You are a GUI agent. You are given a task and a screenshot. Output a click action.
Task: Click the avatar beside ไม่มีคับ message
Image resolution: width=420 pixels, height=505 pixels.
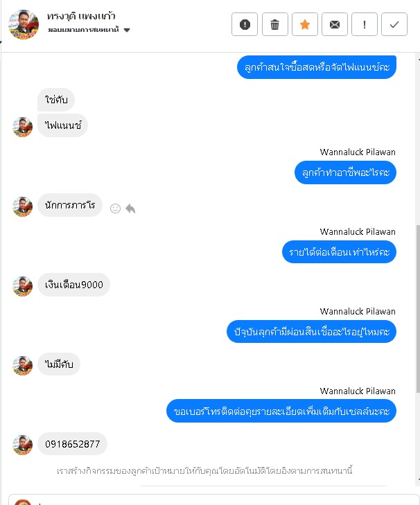coord(23,366)
